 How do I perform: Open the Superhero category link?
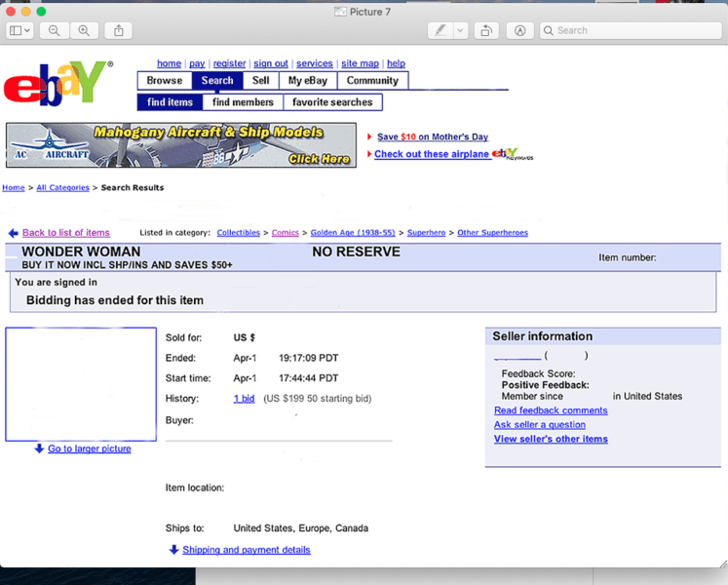tap(426, 233)
